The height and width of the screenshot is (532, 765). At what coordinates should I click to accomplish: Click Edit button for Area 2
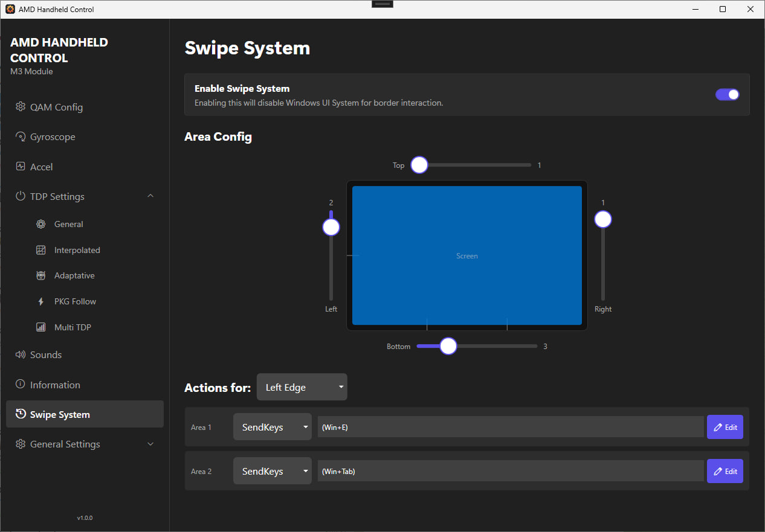pyautogui.click(x=725, y=471)
